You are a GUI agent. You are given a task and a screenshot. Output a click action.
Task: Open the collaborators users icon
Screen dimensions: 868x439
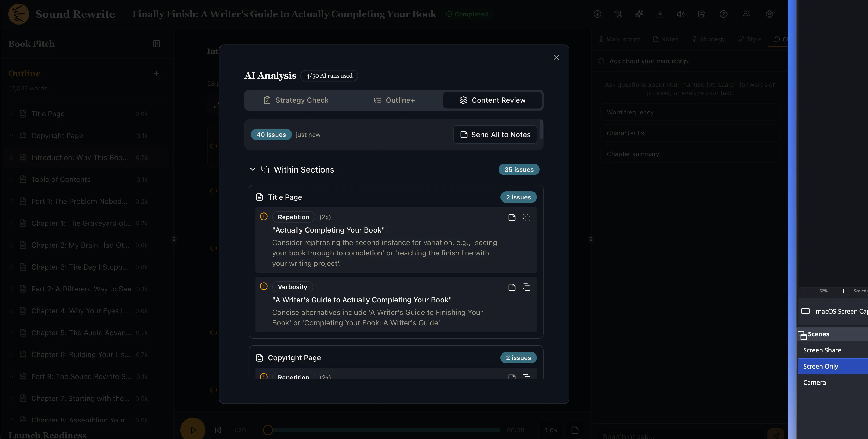pyautogui.click(x=746, y=14)
